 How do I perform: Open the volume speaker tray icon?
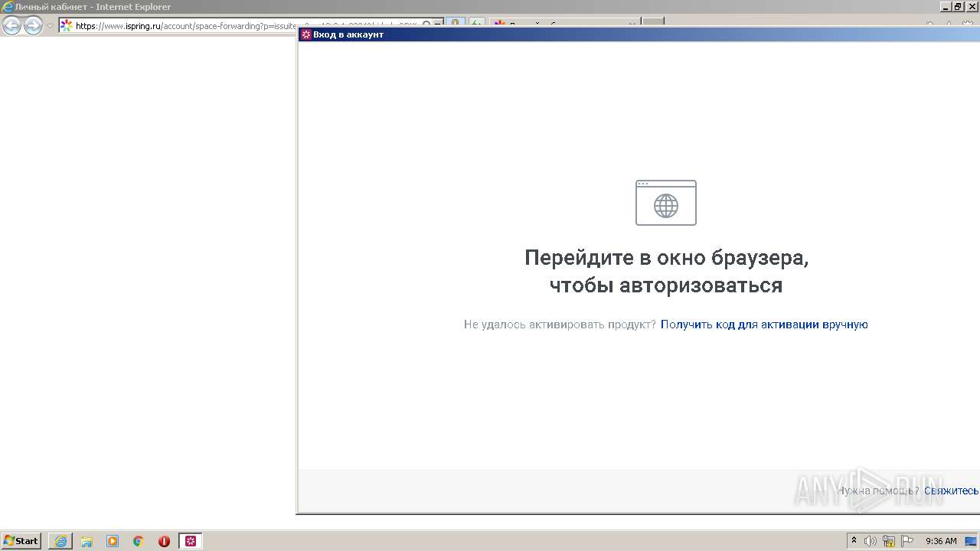click(x=871, y=541)
